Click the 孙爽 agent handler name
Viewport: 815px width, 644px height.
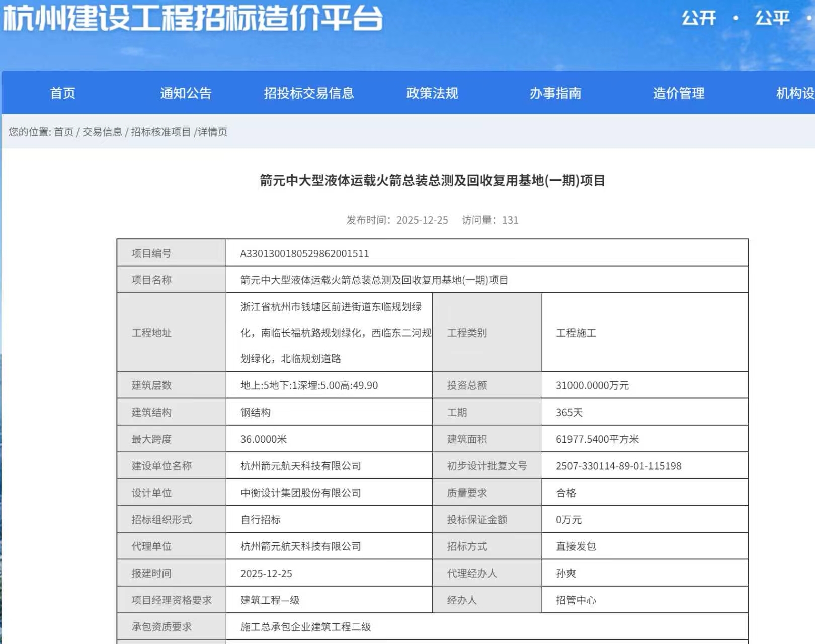[x=566, y=574]
